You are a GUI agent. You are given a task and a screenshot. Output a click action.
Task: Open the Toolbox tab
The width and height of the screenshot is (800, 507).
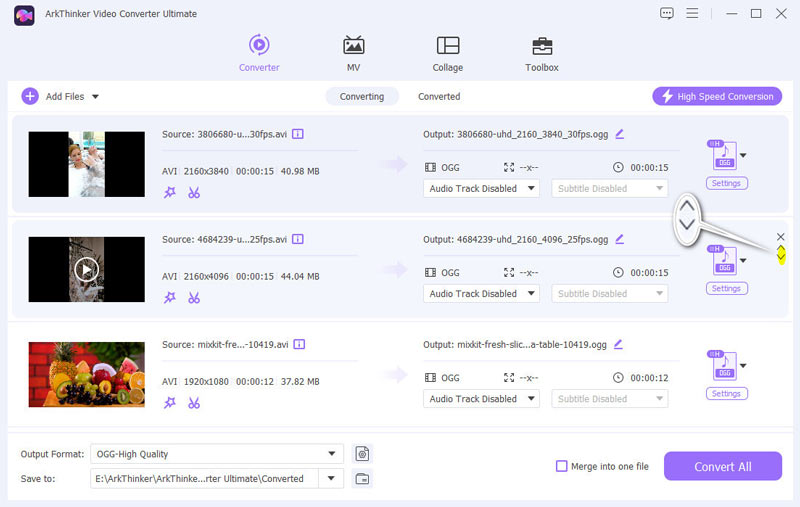click(x=542, y=53)
